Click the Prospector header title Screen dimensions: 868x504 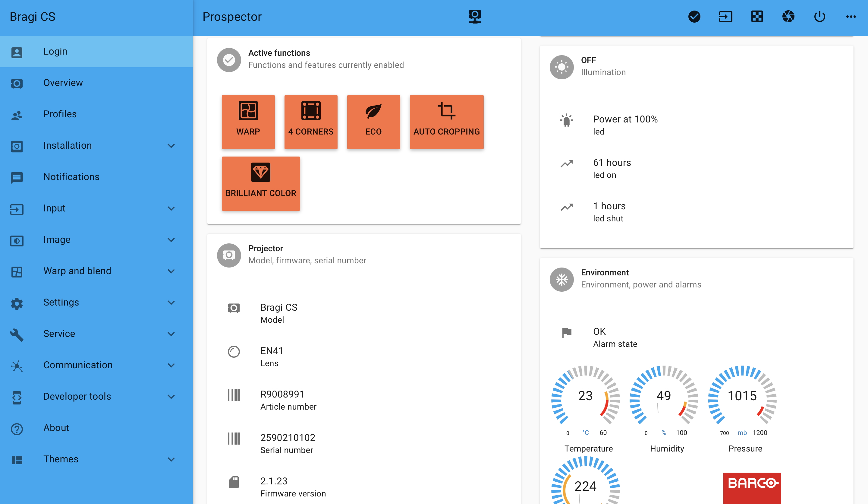[x=232, y=17]
